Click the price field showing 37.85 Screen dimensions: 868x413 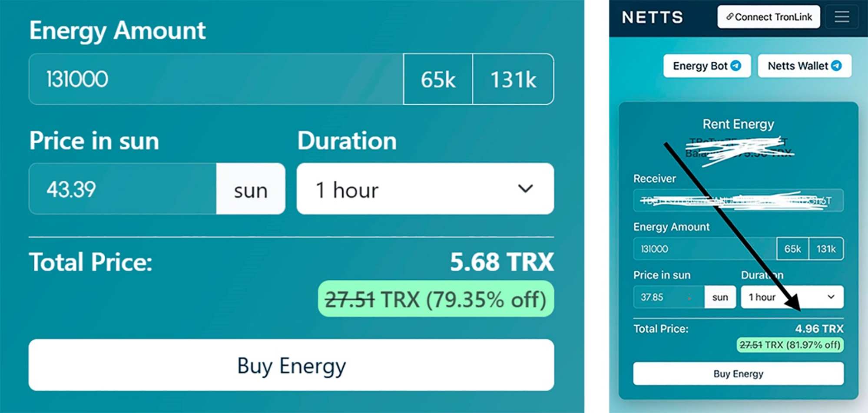[668, 297]
